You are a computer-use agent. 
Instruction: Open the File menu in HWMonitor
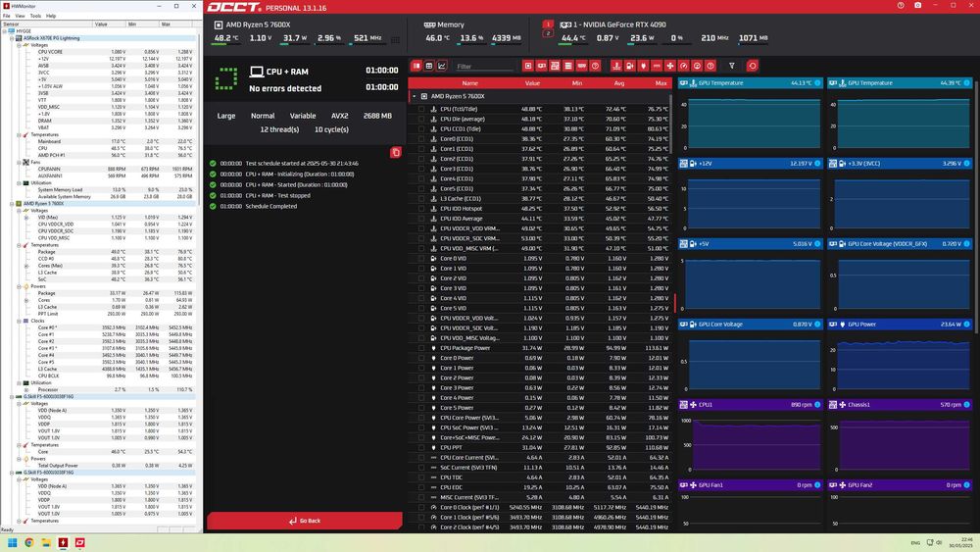(6, 16)
